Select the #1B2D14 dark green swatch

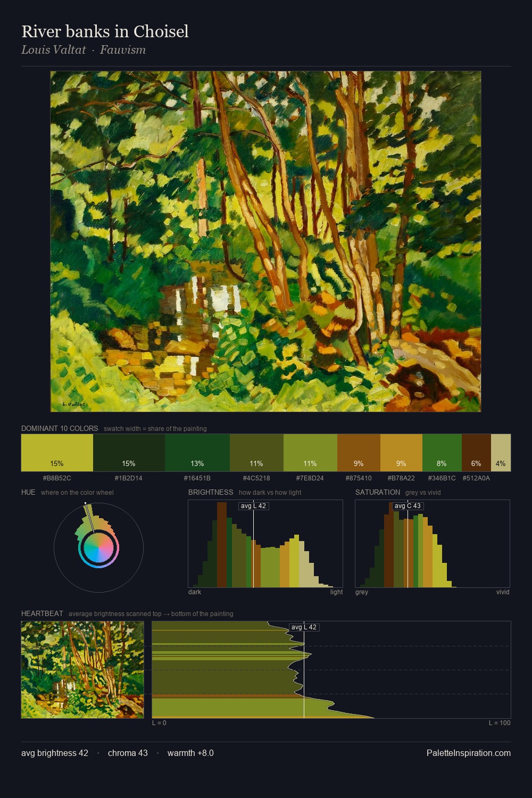click(129, 453)
